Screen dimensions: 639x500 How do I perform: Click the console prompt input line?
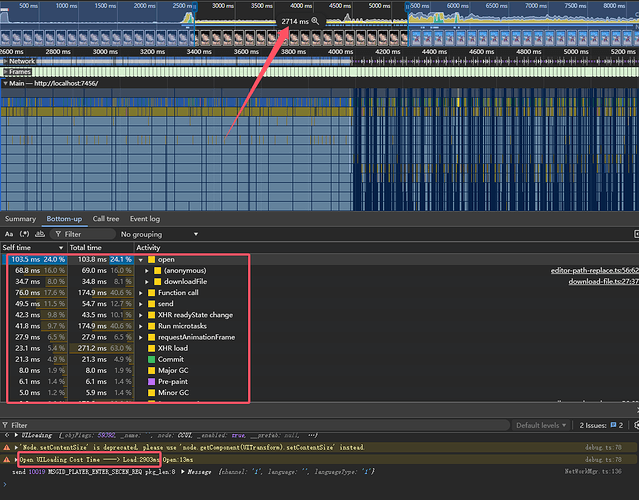pyautogui.click(x=320, y=485)
